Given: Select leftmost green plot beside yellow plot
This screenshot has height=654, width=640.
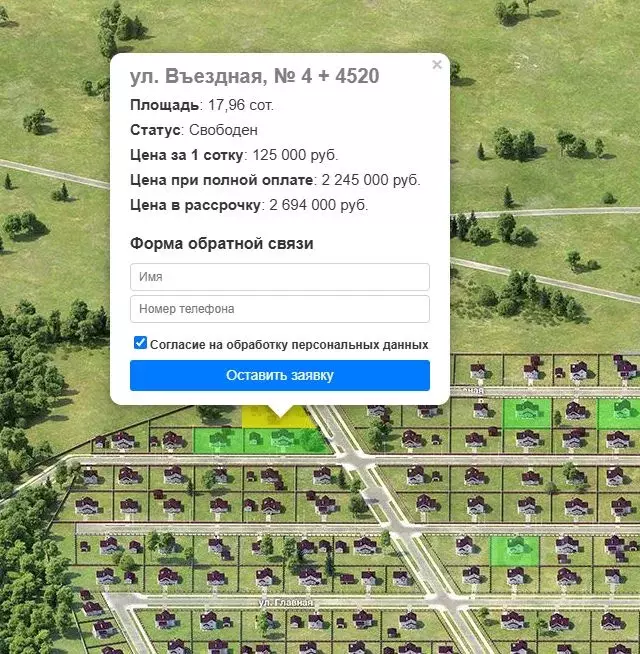Looking at the screenshot, I should (214, 439).
